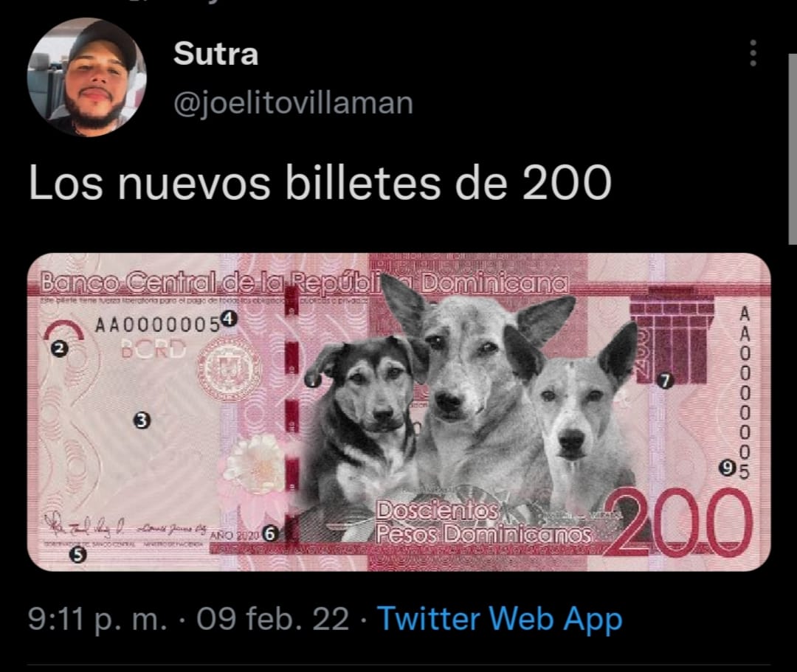Click numbered marker 7 near the columns
The height and width of the screenshot is (672, 797).
pos(665,380)
